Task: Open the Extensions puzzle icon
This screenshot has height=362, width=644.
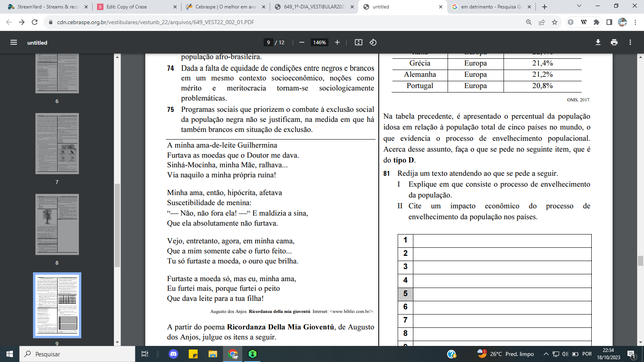Action: coord(597,22)
